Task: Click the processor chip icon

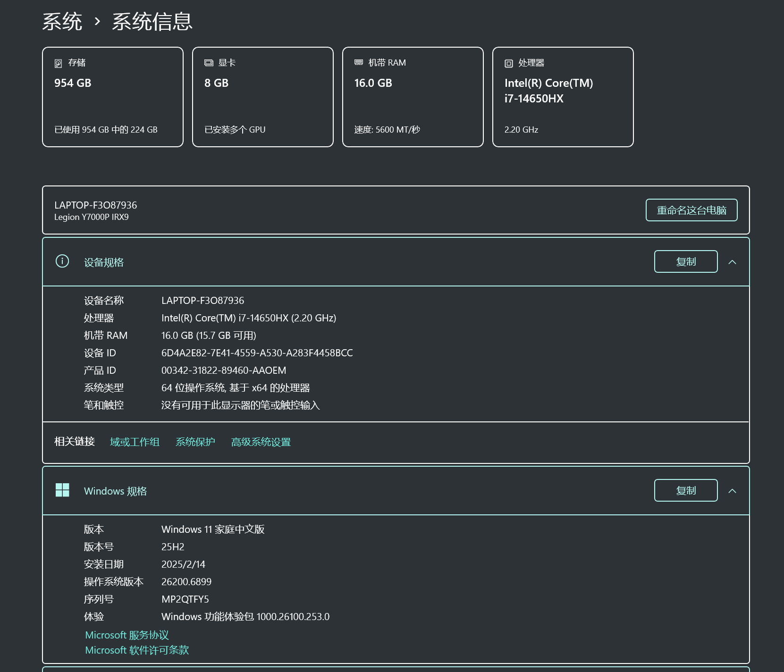Action: 508,63
